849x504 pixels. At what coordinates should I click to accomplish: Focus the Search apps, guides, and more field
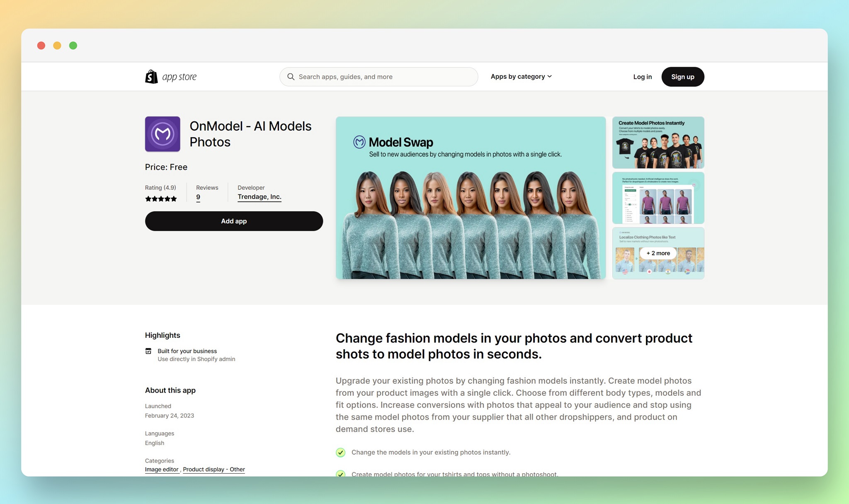(x=378, y=77)
